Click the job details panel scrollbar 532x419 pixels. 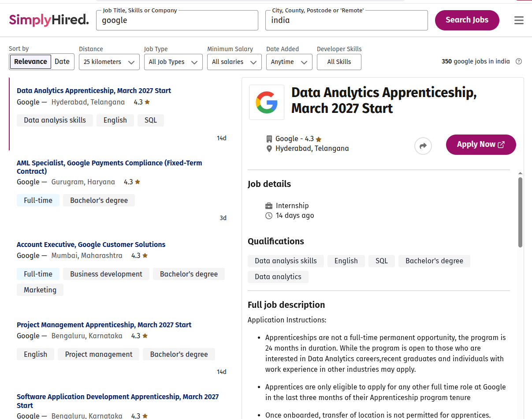pos(521,212)
